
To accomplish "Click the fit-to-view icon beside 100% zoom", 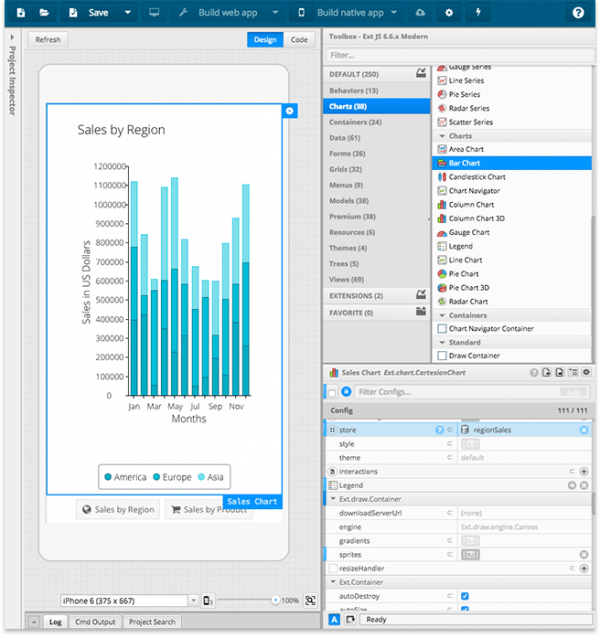I will 311,600.
